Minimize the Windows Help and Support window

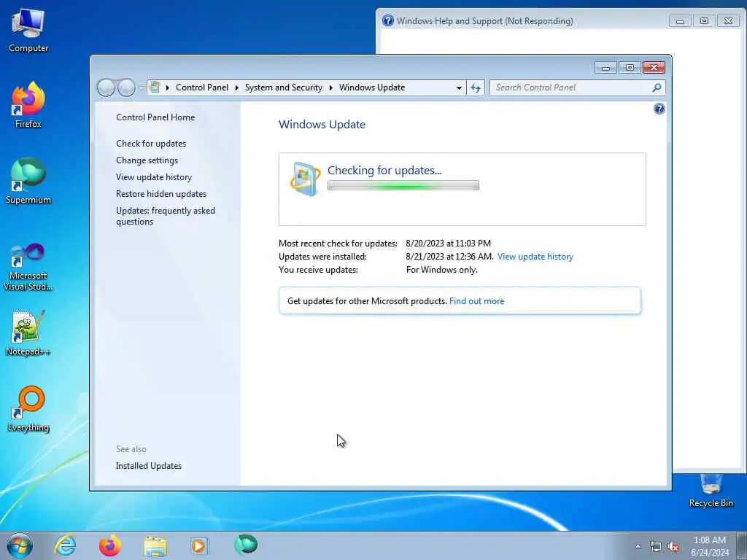coord(681,21)
